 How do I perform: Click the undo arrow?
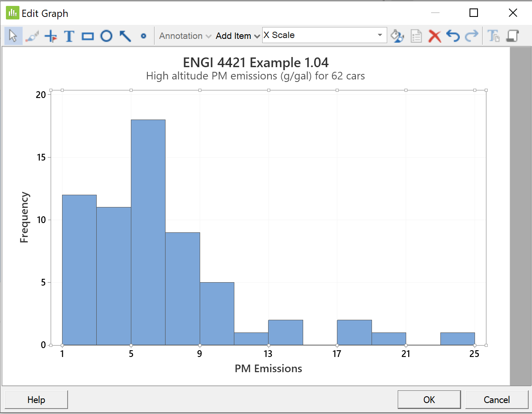coord(453,36)
